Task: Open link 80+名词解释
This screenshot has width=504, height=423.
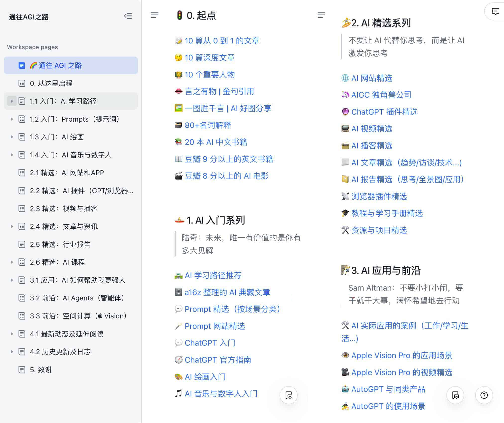Action: tap(208, 125)
